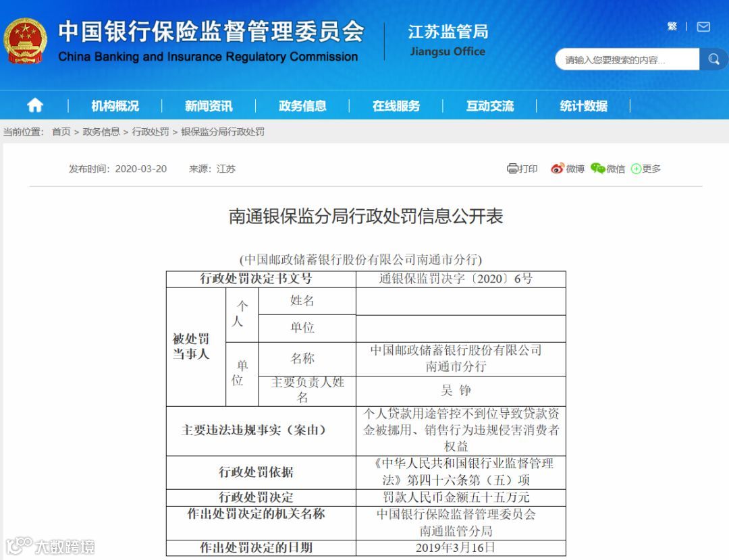Focus the search box 请输入您要搜索的内容

627,59
